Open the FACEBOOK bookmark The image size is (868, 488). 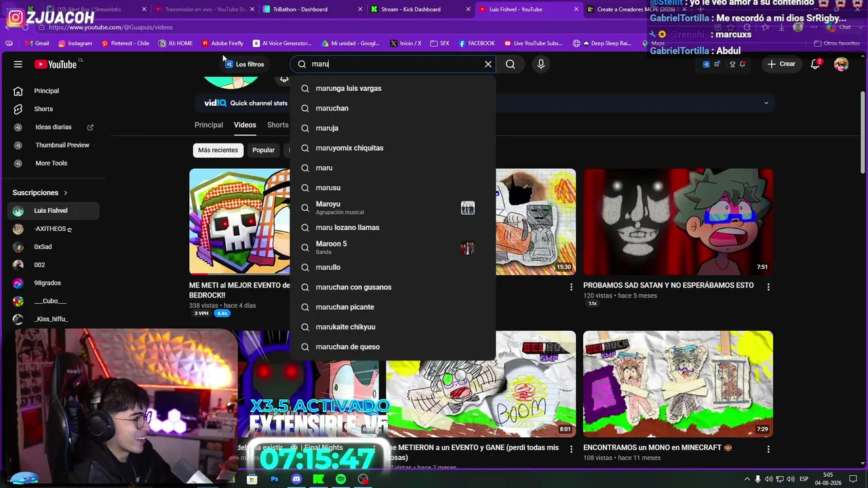click(x=477, y=43)
